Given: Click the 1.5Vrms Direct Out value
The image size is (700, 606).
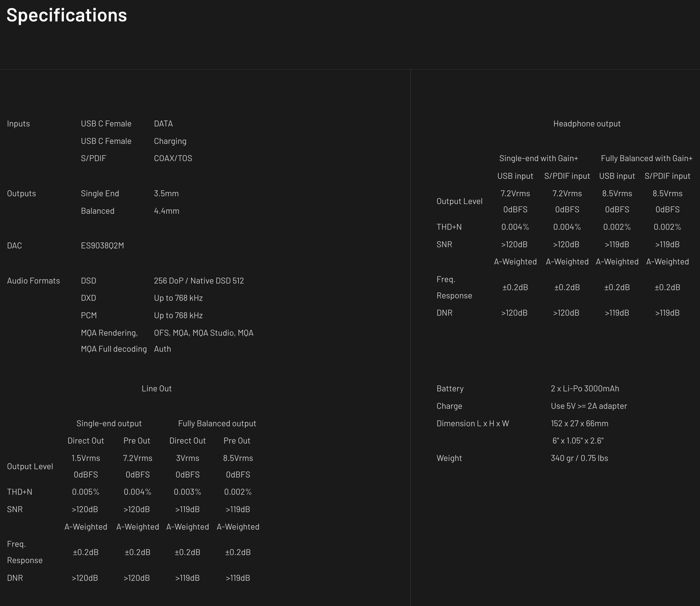Looking at the screenshot, I should pos(85,458).
